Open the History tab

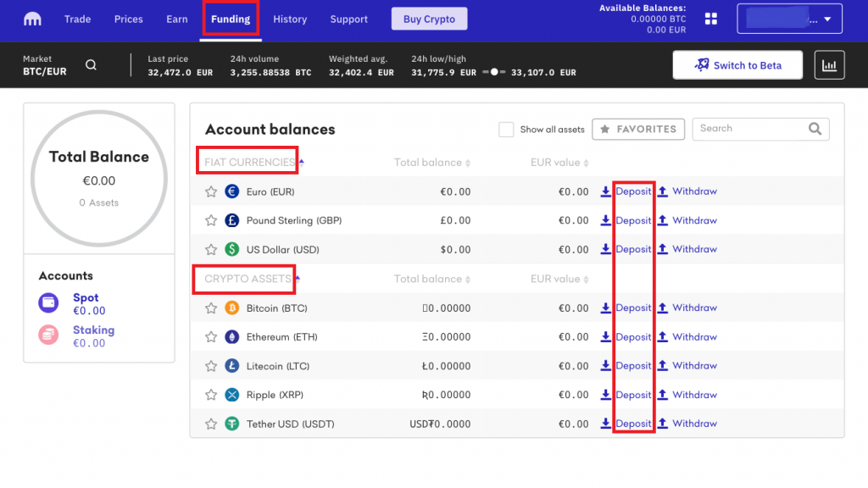(x=290, y=19)
